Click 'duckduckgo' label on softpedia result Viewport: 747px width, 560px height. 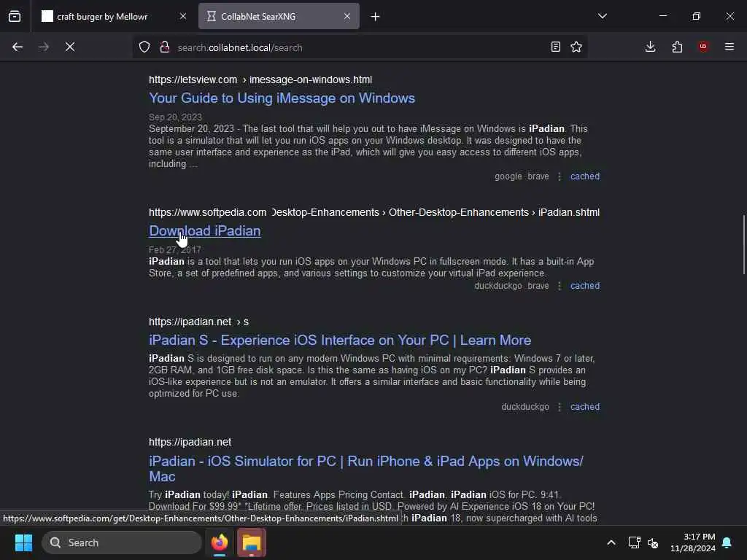498,286
